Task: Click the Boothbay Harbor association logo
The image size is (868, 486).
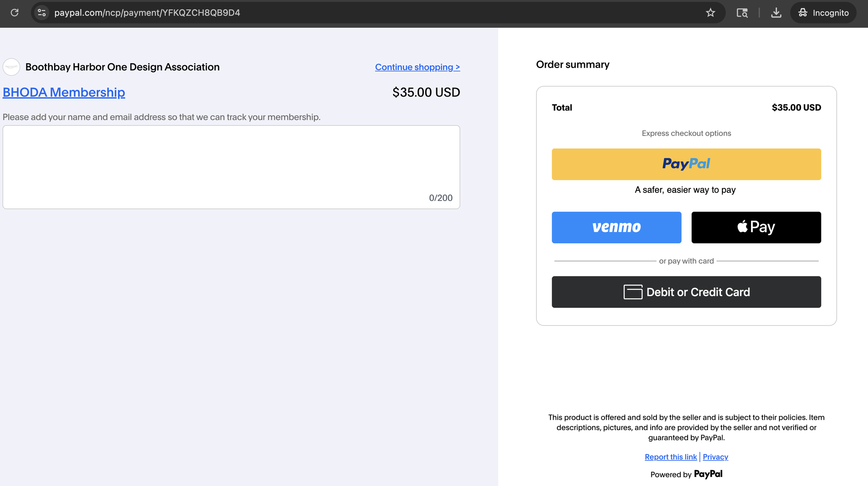Action: tap(11, 67)
